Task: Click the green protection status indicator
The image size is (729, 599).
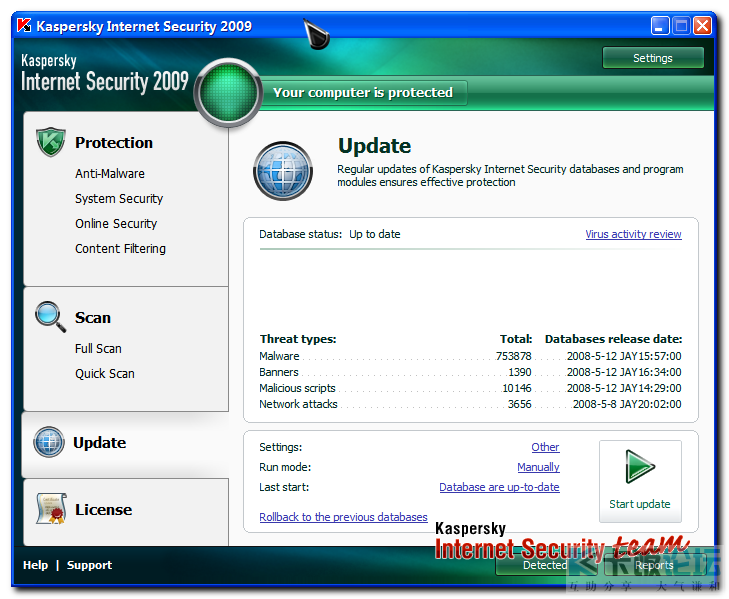Action: 228,93
